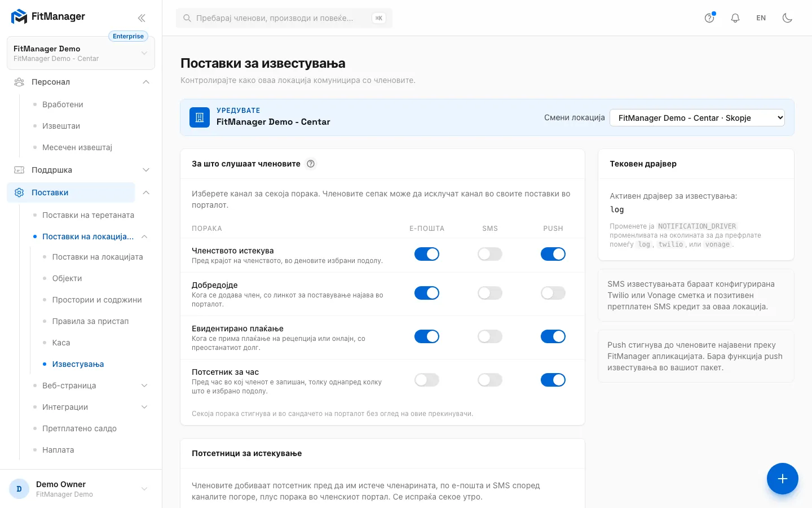
Task: Click the blue plus floating button
Action: (783, 479)
